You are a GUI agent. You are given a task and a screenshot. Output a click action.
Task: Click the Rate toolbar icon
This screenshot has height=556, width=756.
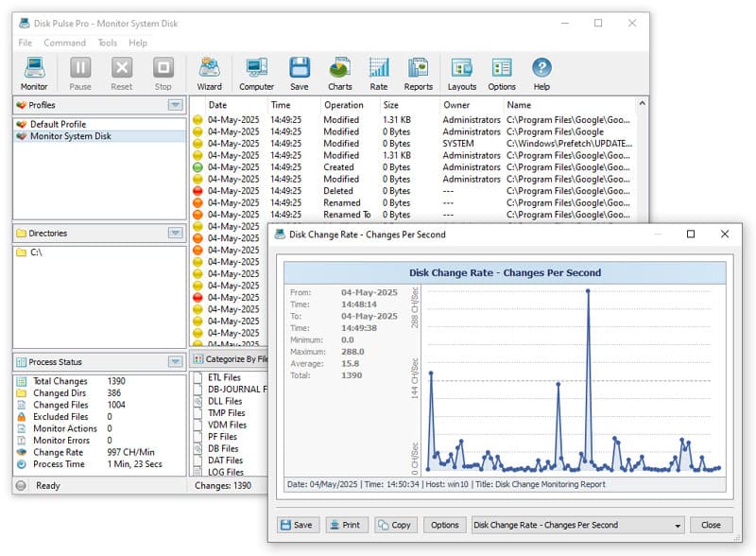379,71
